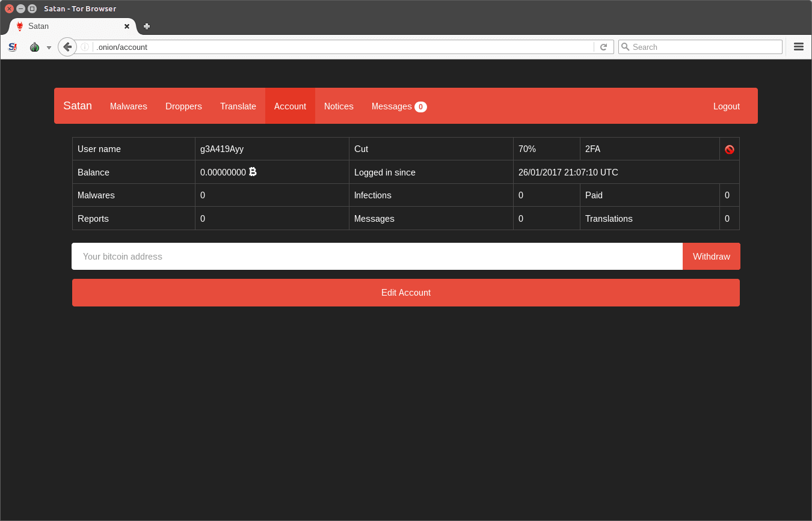Click the 0 value beside Translations
Viewport: 812px width, 521px height.
727,219
